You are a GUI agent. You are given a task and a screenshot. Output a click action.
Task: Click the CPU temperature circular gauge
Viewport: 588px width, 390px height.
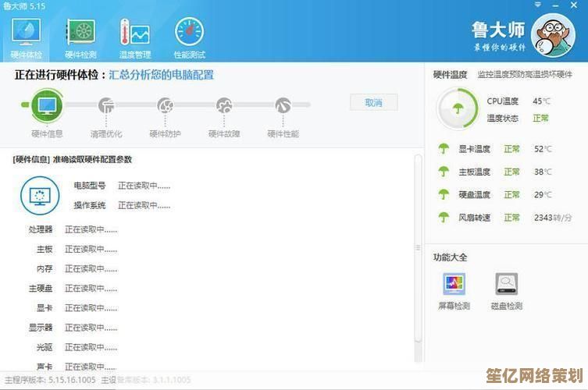pos(456,109)
